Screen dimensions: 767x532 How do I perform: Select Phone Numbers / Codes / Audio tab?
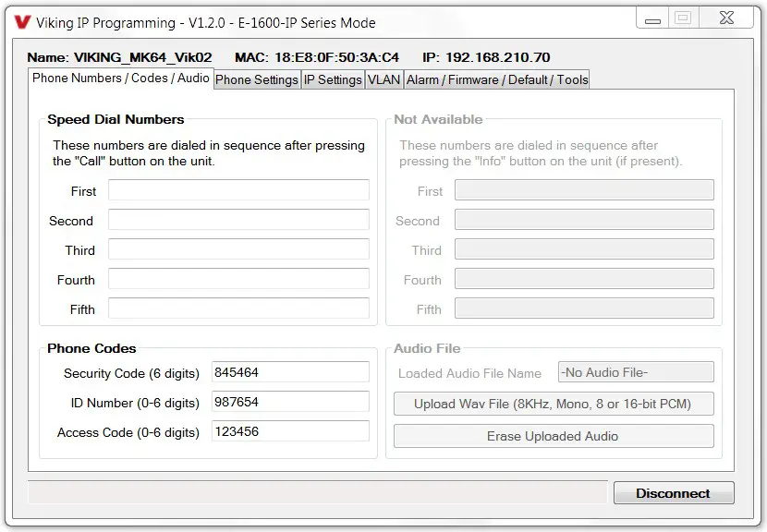click(121, 79)
